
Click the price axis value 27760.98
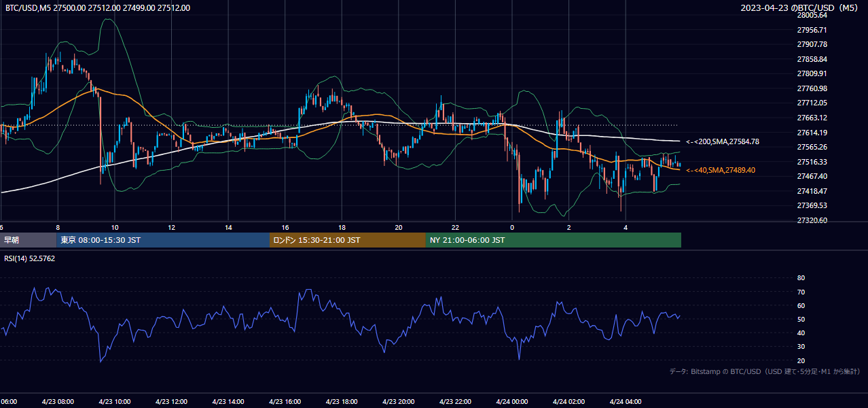(x=812, y=88)
